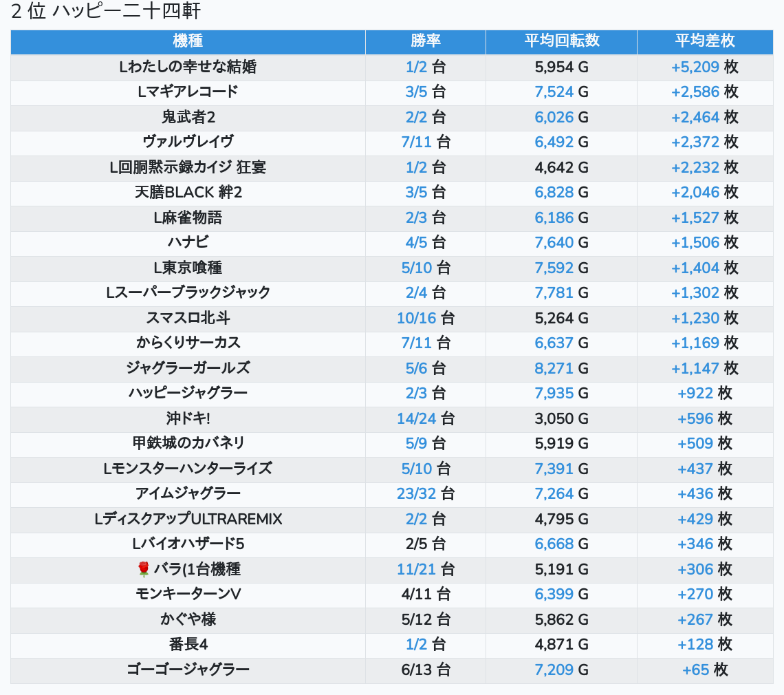Viewport: 784px width, 695px height.
Task: Select the L回胴黙示録カイジ 狂宴 model name
Action: click(x=188, y=167)
